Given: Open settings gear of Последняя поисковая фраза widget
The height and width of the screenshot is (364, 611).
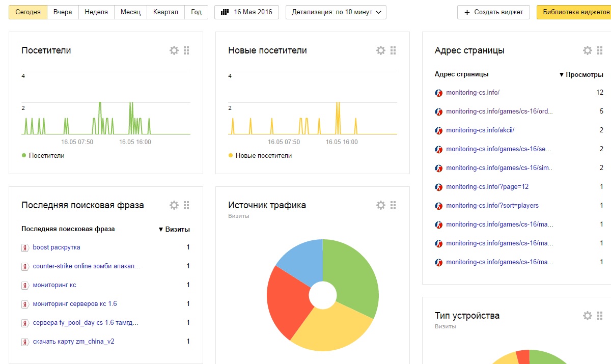Looking at the screenshot, I should 174,205.
